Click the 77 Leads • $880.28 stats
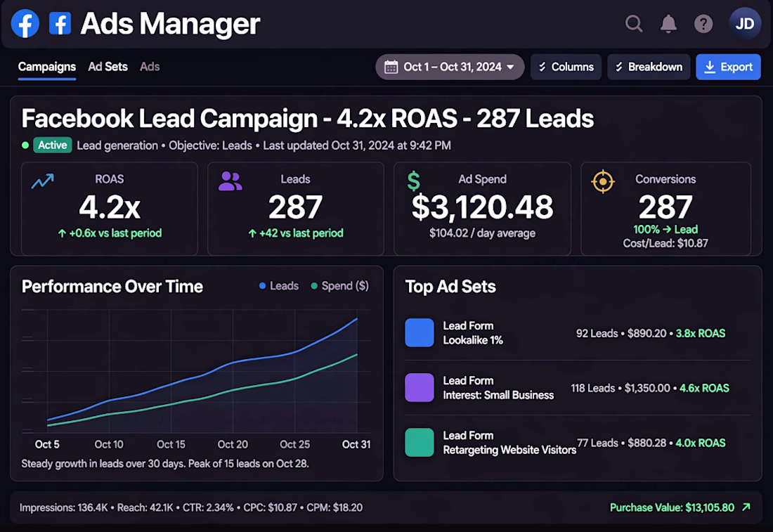The width and height of the screenshot is (773, 532). [622, 443]
